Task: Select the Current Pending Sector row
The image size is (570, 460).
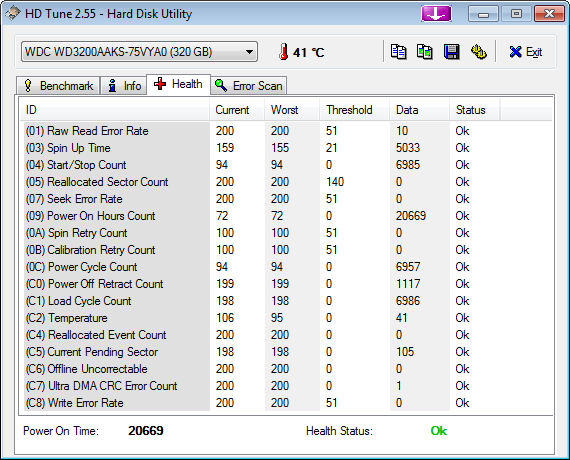Action: (x=286, y=352)
